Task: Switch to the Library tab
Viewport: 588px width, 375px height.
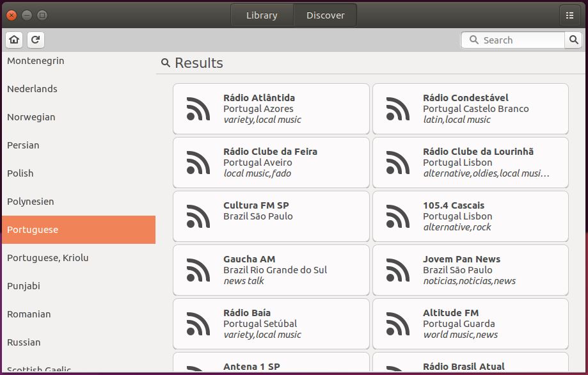Action: click(x=262, y=15)
